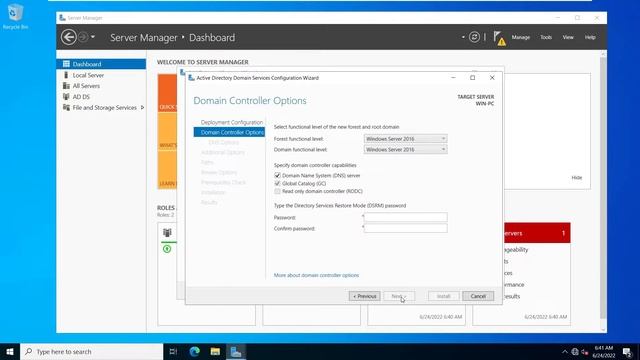The width and height of the screenshot is (640, 360).
Task: Click the Next button in wizard
Action: pos(399,296)
